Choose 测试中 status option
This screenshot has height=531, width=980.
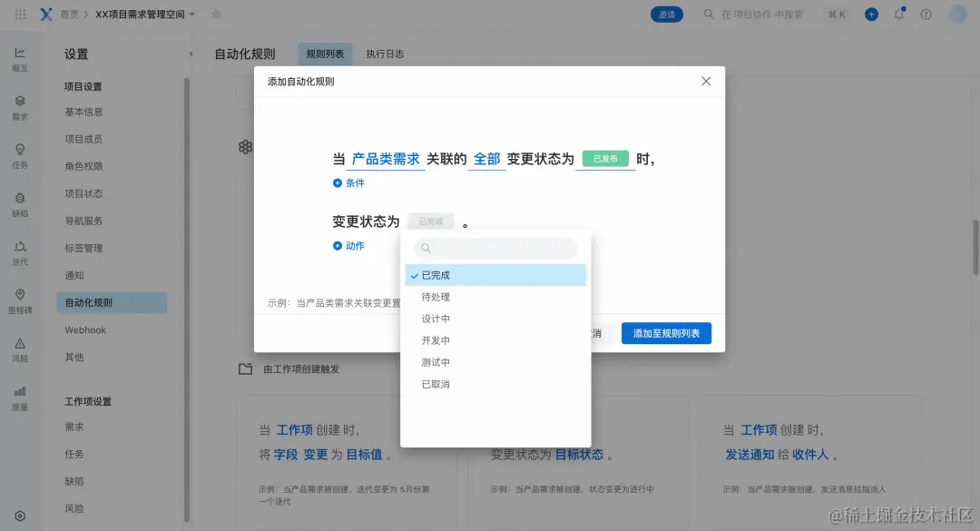pos(436,361)
